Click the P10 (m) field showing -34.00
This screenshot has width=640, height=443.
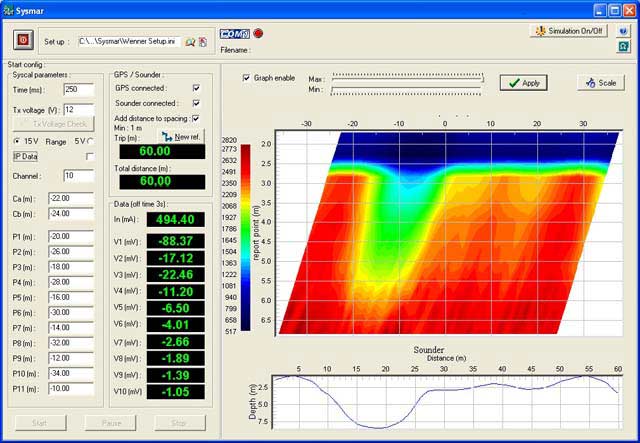pos(71,373)
